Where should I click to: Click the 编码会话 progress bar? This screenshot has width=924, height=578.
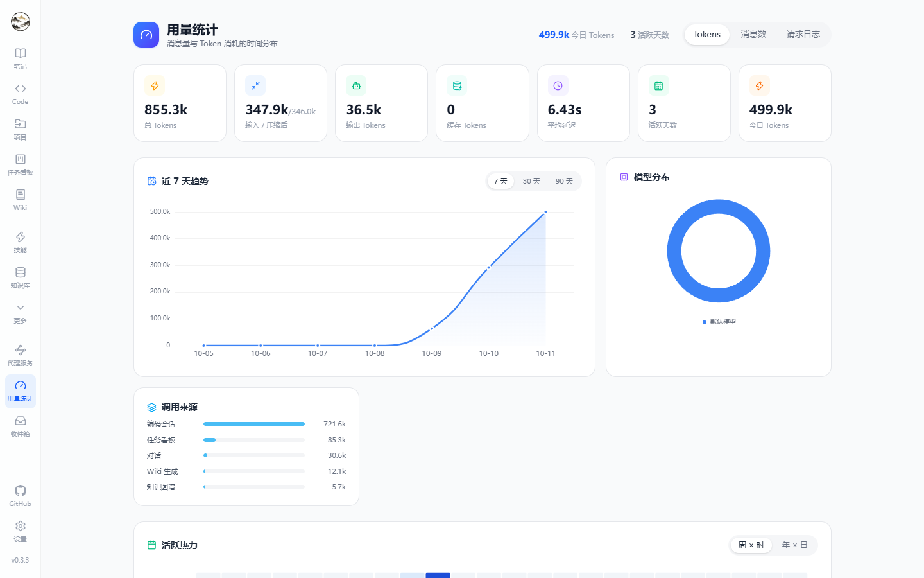(x=254, y=424)
